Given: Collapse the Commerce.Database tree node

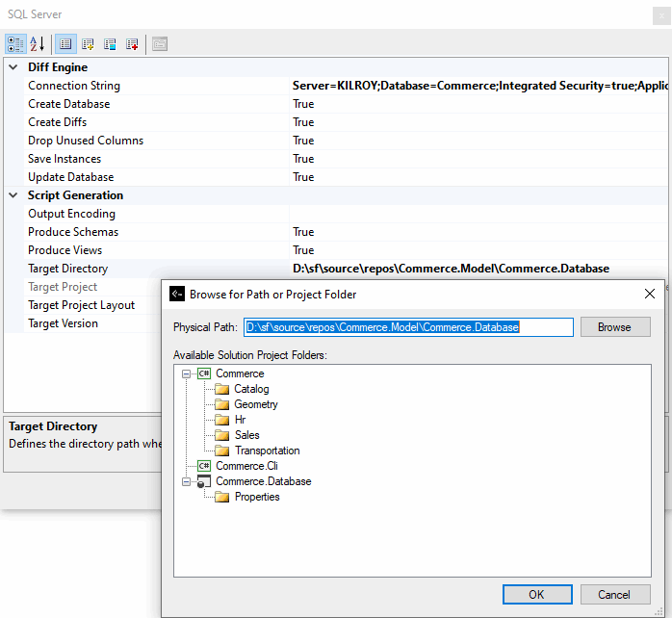Looking at the screenshot, I should pyautogui.click(x=186, y=481).
